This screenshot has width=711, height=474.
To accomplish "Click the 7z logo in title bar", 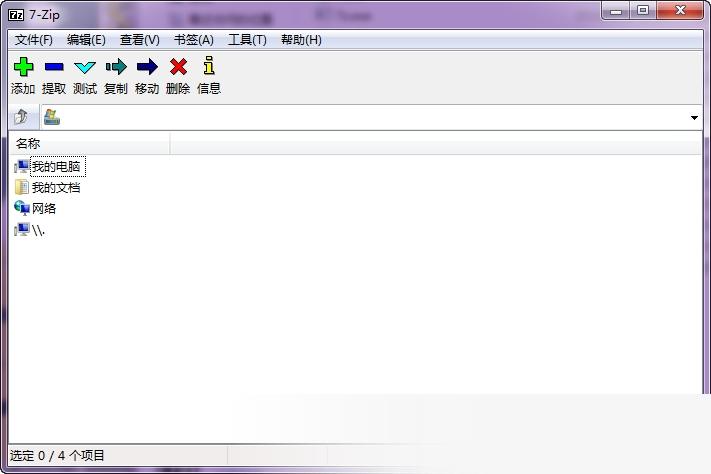I will click(x=16, y=15).
